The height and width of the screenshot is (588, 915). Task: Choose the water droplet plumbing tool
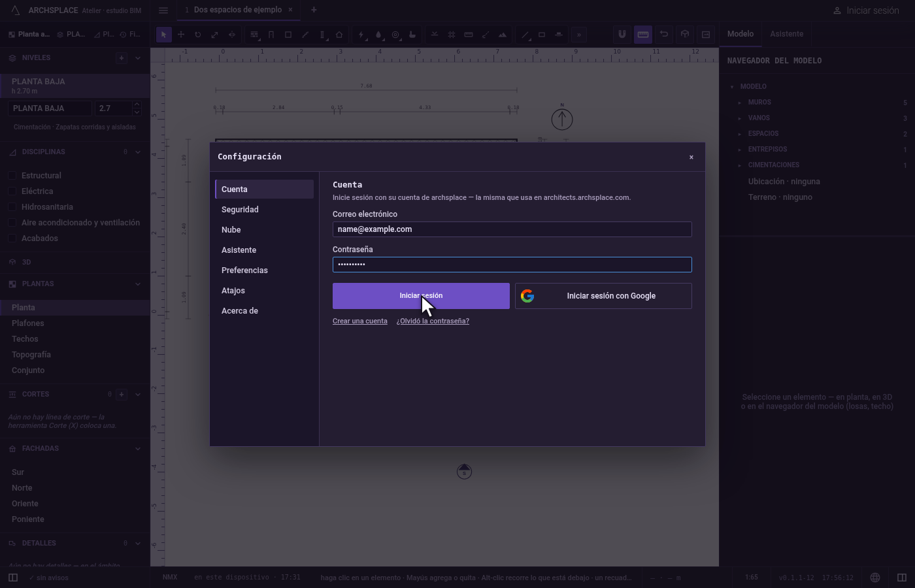[378, 35]
